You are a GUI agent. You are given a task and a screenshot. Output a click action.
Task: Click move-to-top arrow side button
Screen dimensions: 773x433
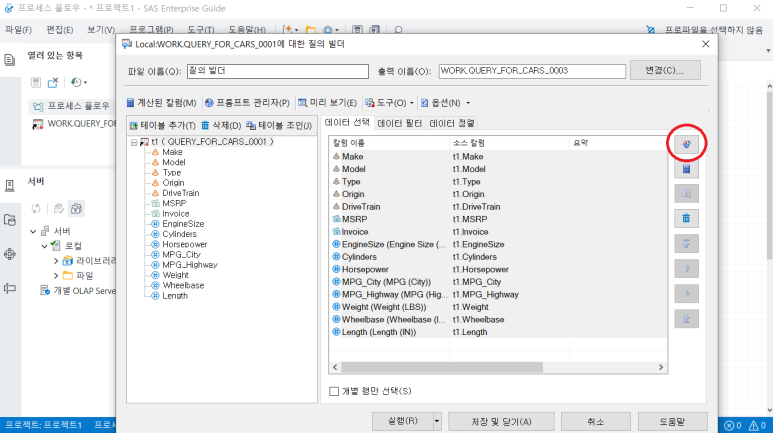[686, 244]
